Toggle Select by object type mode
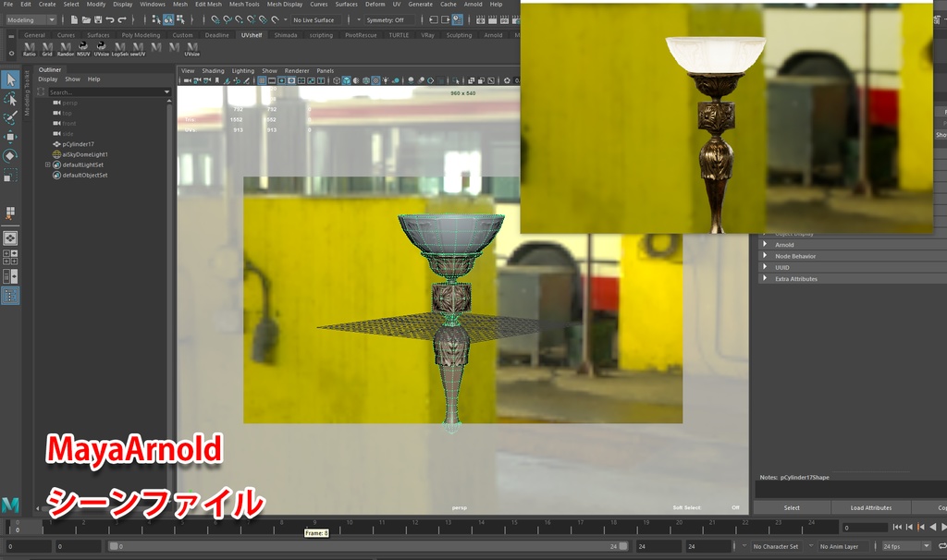This screenshot has width=947, height=560. 168,20
